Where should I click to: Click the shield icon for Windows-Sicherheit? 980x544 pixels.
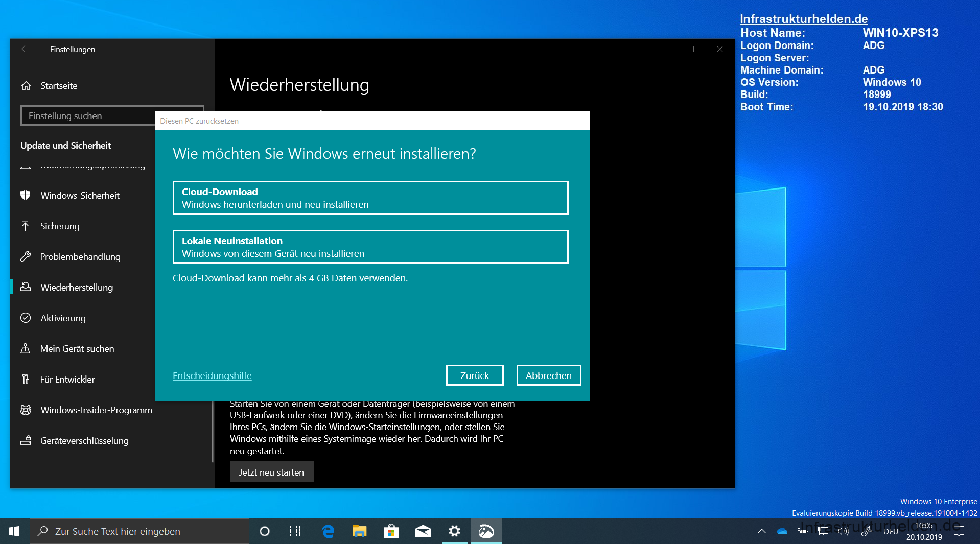click(x=26, y=195)
